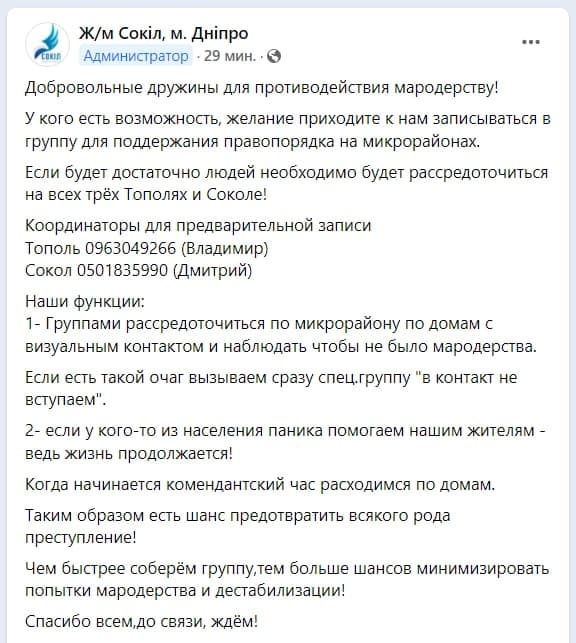Click line Координаторы для предварительной записи

coord(198,226)
